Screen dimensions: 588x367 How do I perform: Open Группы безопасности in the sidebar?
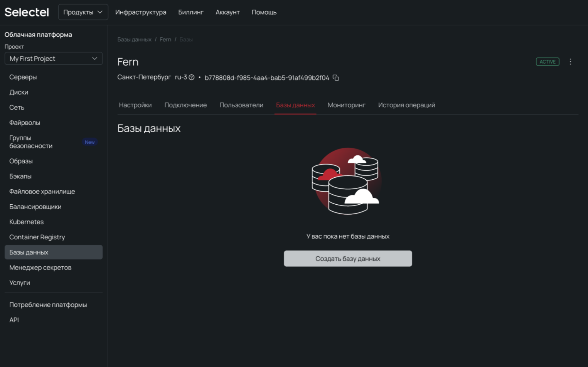(31, 142)
